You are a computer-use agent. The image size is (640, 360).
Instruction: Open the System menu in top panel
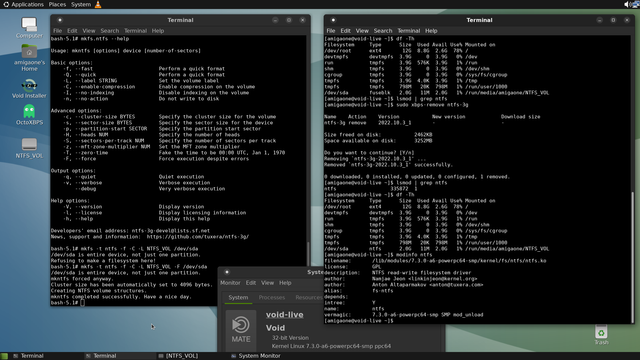pyautogui.click(x=81, y=4)
